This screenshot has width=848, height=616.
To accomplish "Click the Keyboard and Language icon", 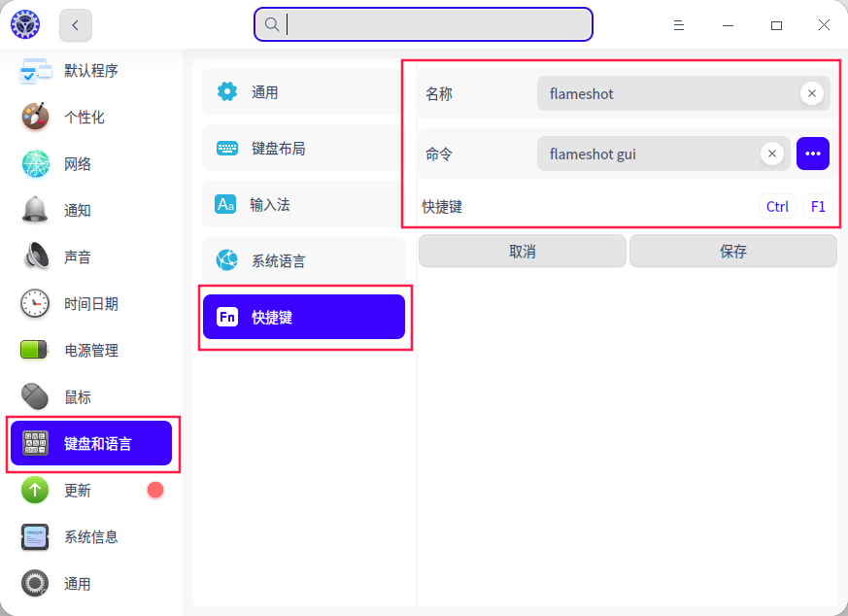I will pos(35,443).
